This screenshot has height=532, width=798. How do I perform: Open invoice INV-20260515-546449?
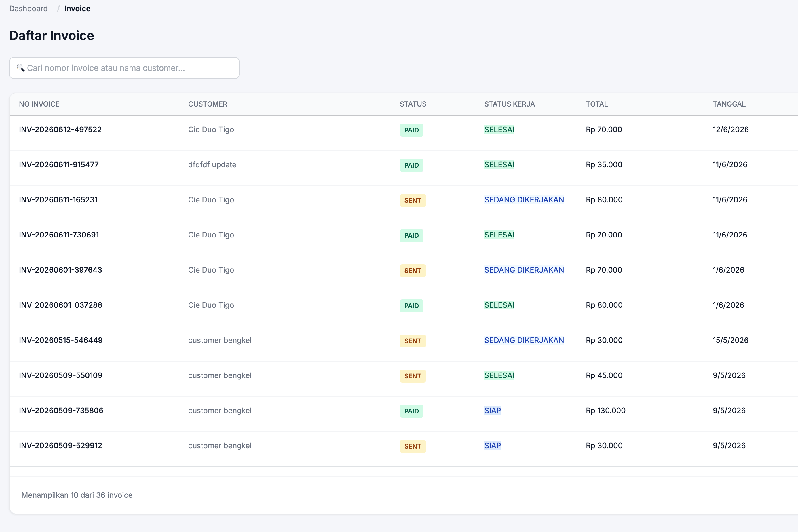(61, 340)
